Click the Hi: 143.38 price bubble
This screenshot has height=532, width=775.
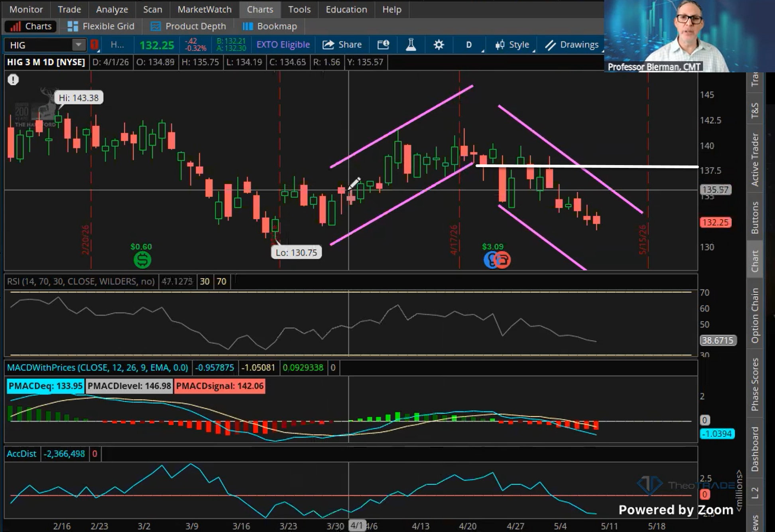(x=79, y=98)
